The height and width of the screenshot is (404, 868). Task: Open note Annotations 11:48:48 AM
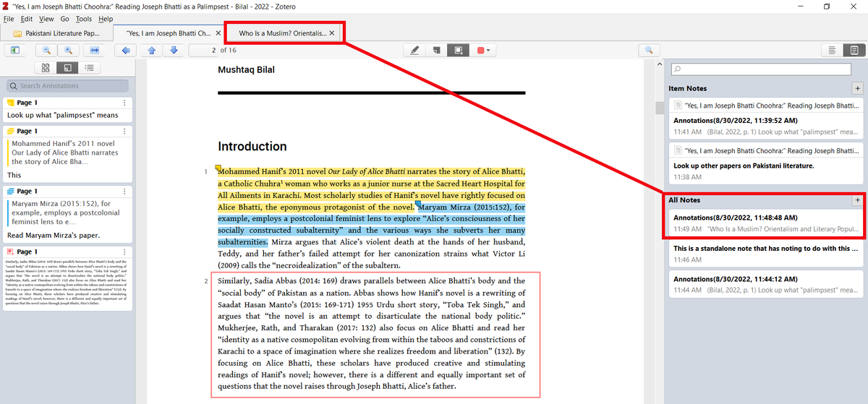pos(766,223)
